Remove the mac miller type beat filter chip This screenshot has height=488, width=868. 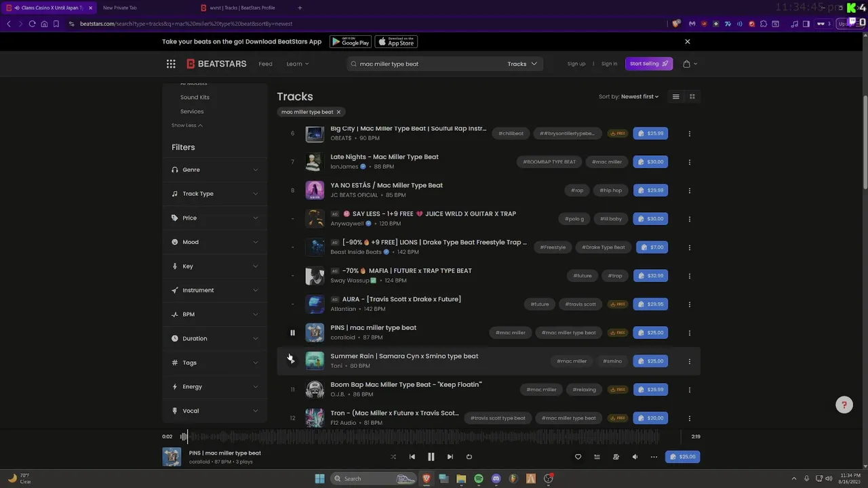point(338,112)
